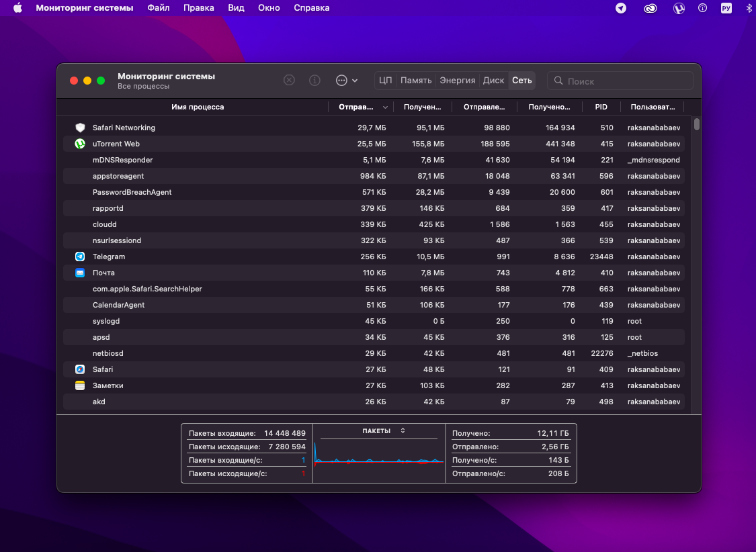Click the Почта mail app icon
Screen dimensions: 756x552
80,273
